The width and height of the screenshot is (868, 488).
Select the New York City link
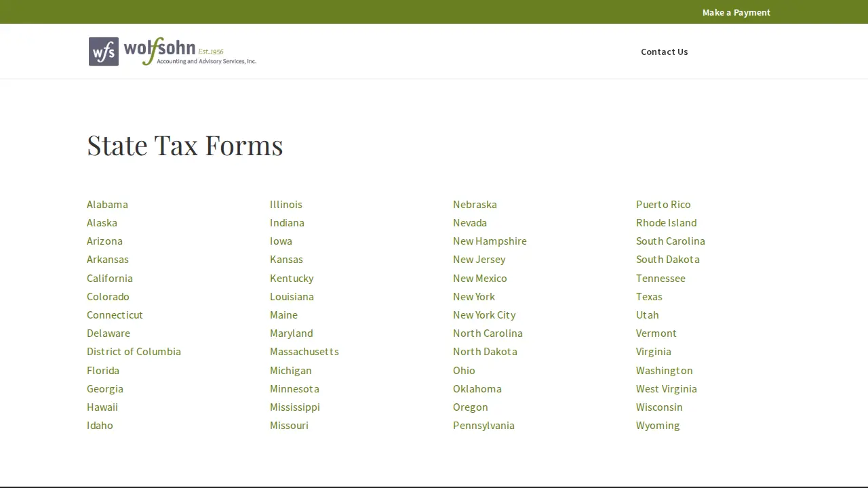484,314
